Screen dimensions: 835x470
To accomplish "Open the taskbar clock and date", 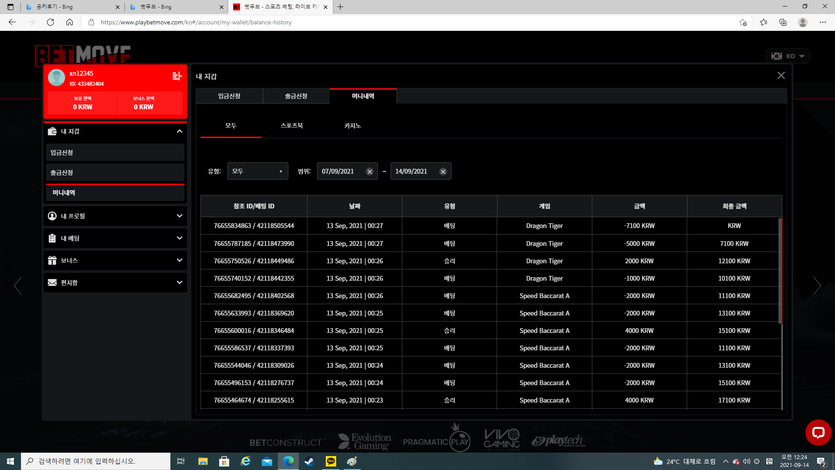I will 794,461.
